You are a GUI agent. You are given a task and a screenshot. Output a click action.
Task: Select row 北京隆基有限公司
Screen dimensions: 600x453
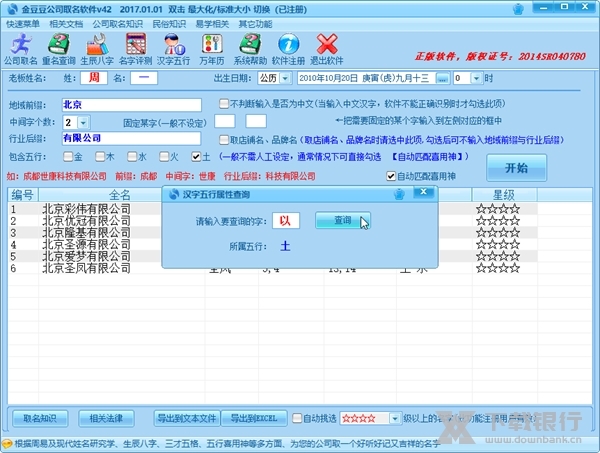click(x=86, y=233)
